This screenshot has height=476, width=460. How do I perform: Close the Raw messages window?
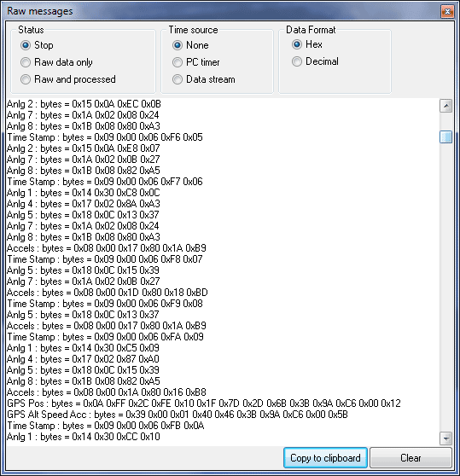click(447, 12)
